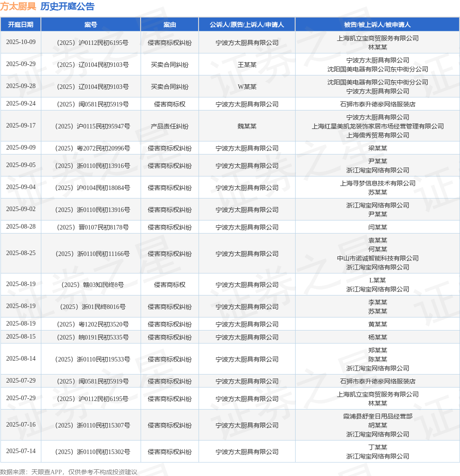The image size is (460, 476).
Task: Click defendant 黄某某
Action: pos(377,325)
